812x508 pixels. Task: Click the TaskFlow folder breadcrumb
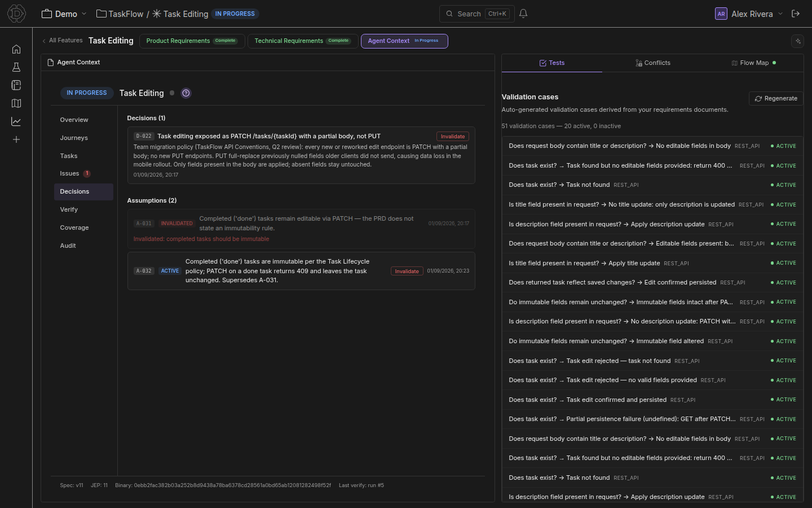click(120, 14)
